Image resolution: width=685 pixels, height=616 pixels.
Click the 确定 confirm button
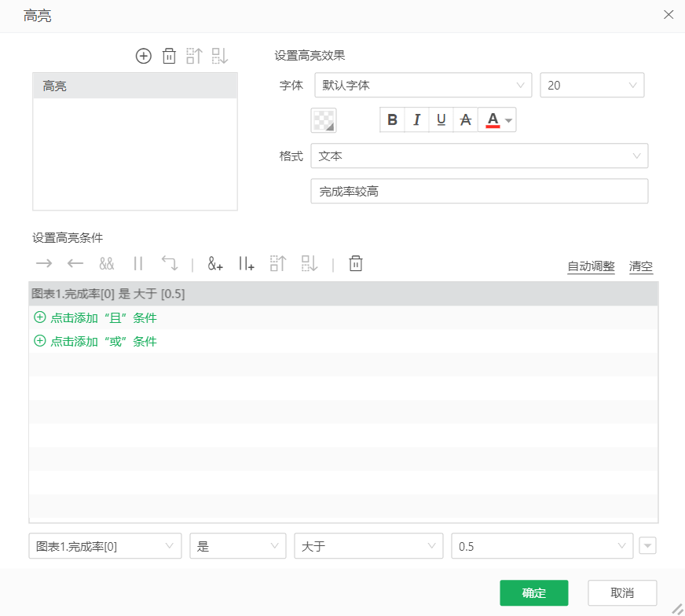pos(533,593)
